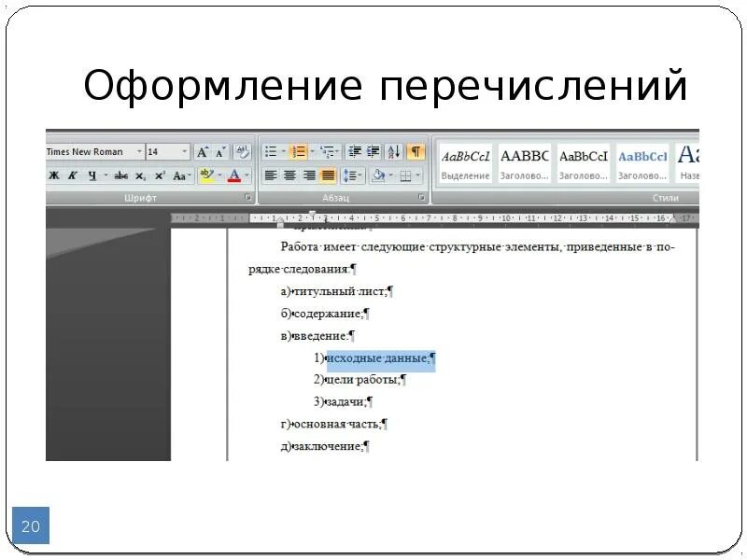
Task: Toggle underline (Ч) formatting
Action: pos(92,175)
